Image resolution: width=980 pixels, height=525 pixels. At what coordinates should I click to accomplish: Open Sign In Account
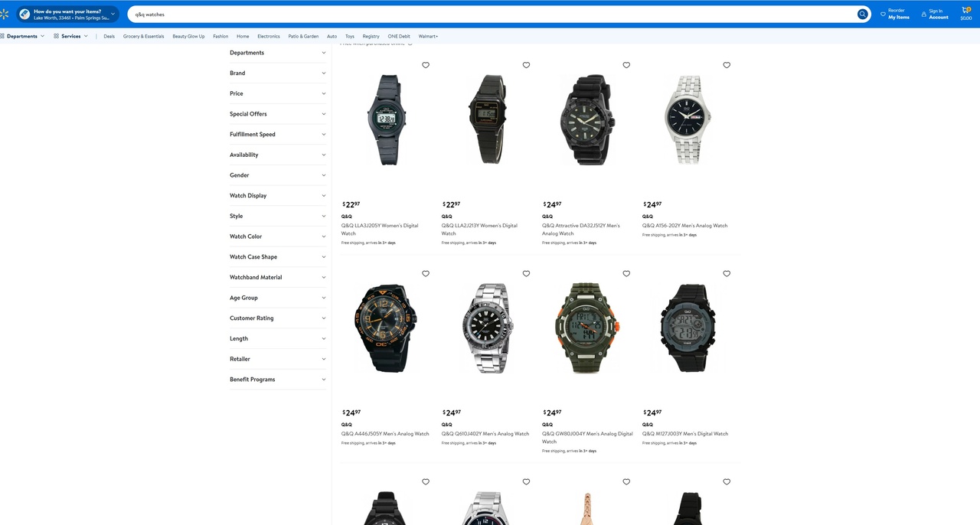point(935,14)
